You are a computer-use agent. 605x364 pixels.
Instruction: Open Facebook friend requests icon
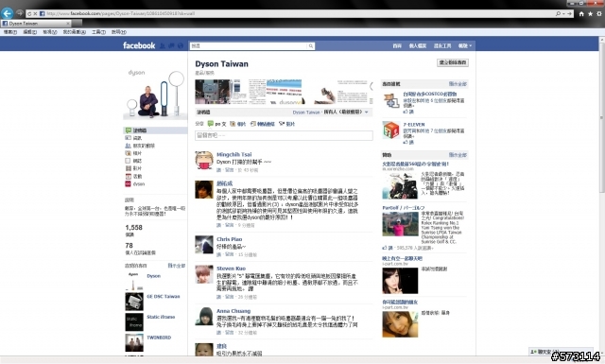(x=163, y=45)
